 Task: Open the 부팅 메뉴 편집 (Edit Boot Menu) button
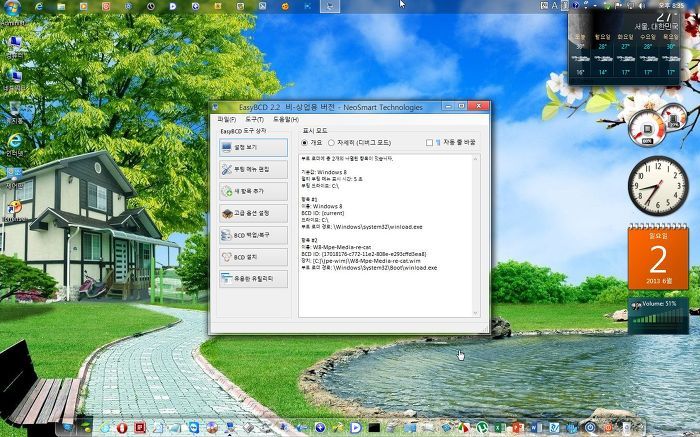[x=253, y=169]
